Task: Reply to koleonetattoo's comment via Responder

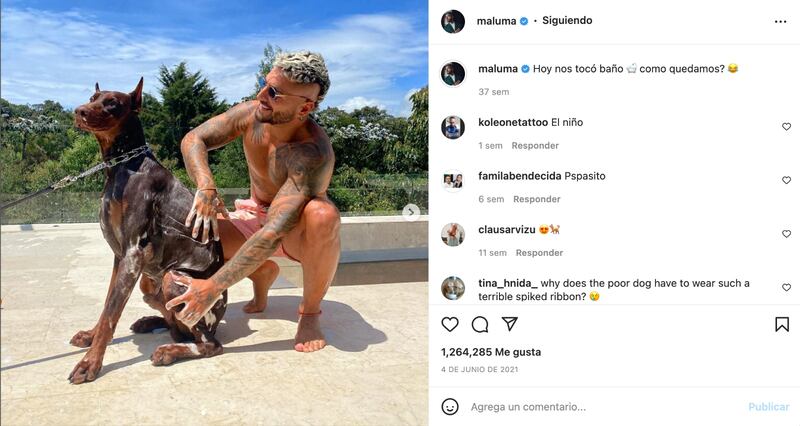Action: coord(535,145)
